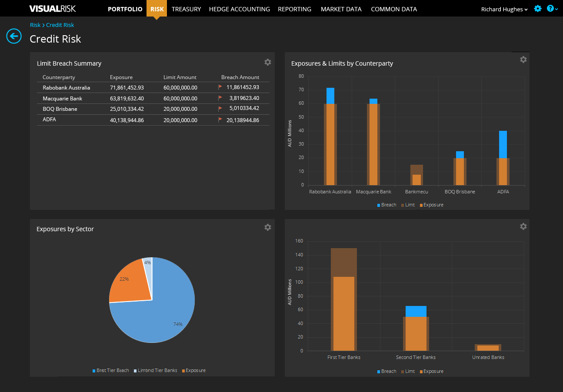Sort by the Limit Amount column header
The width and height of the screenshot is (563, 392).
(x=180, y=77)
